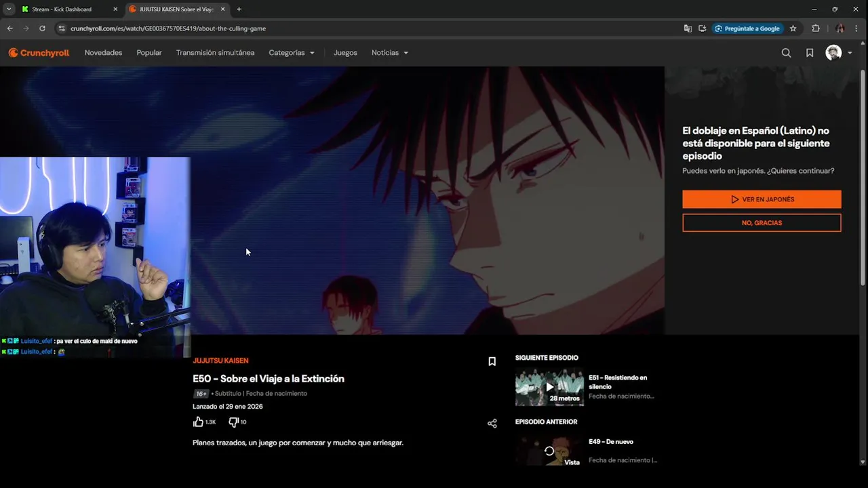Image resolution: width=868 pixels, height=488 pixels.
Task: Bookmark this page with star
Action: [793, 28]
